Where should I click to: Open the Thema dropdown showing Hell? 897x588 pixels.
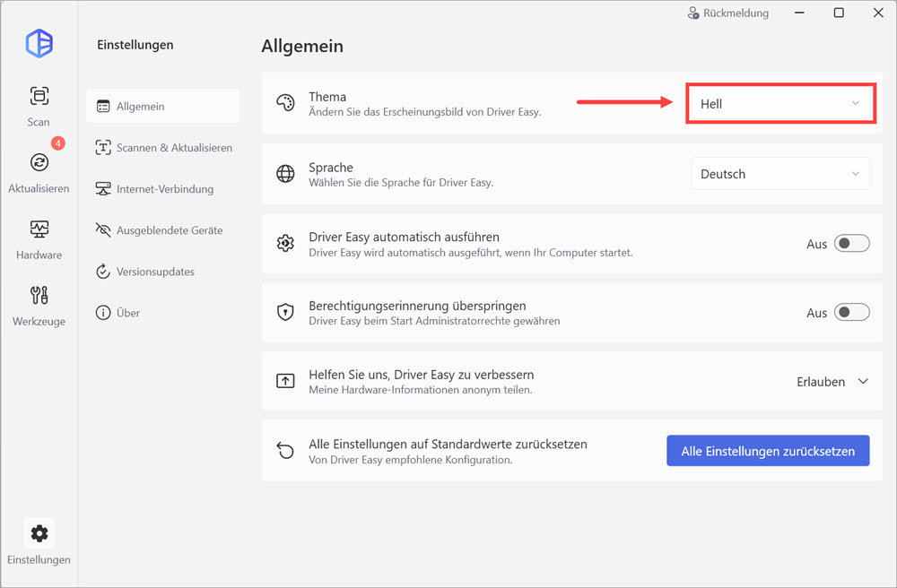[779, 104]
